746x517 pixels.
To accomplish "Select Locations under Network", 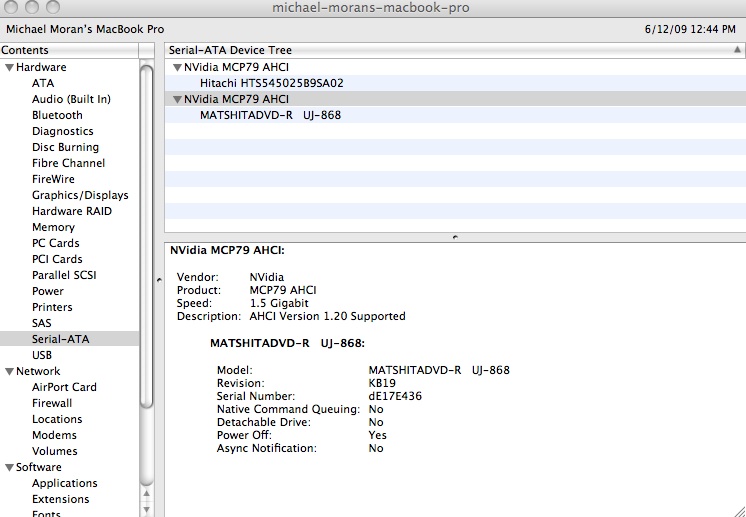I will 57,419.
